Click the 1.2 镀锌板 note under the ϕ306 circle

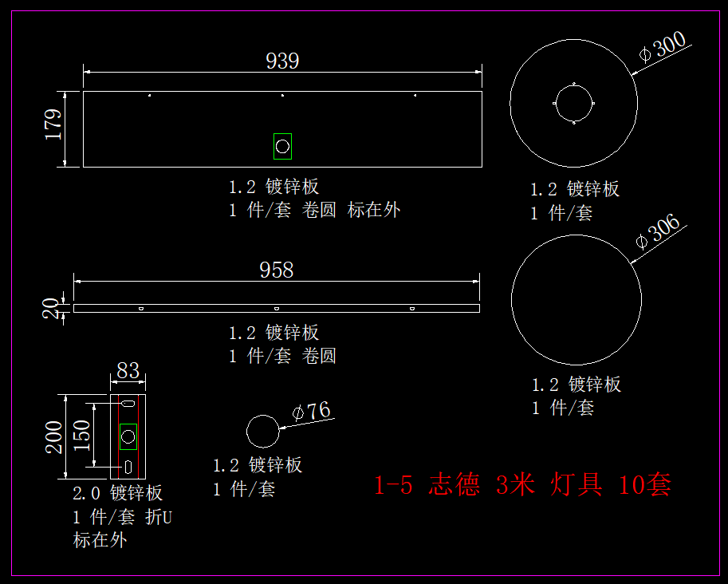point(576,385)
